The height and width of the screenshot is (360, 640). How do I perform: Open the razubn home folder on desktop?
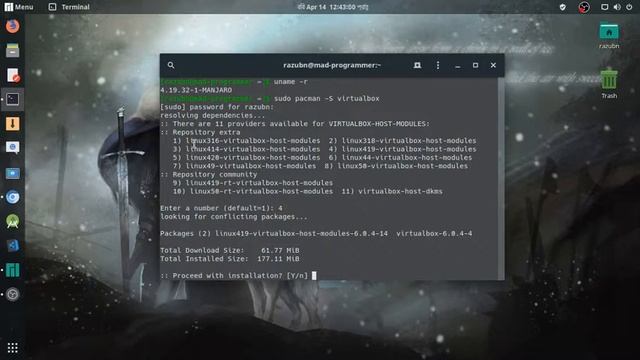click(609, 35)
